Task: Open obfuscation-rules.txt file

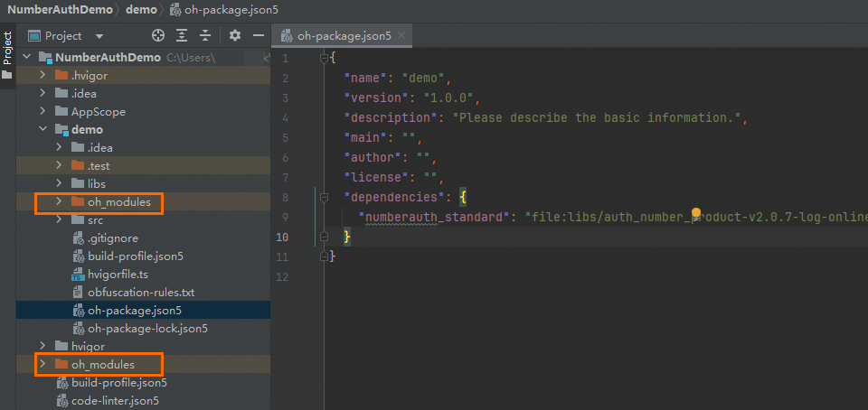Action: click(134, 293)
